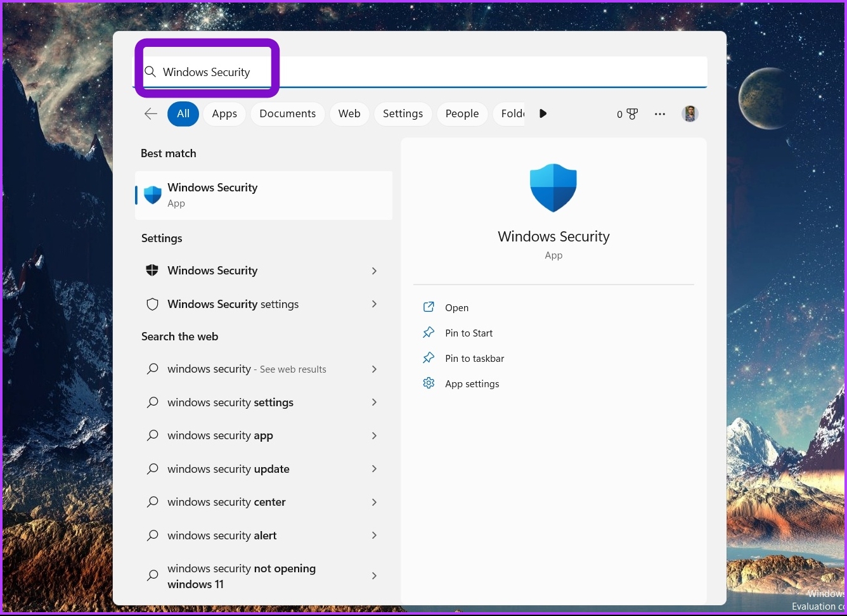The width and height of the screenshot is (847, 616).
Task: Click search icon beside windows security settings suggestion
Action: pyautogui.click(x=153, y=402)
